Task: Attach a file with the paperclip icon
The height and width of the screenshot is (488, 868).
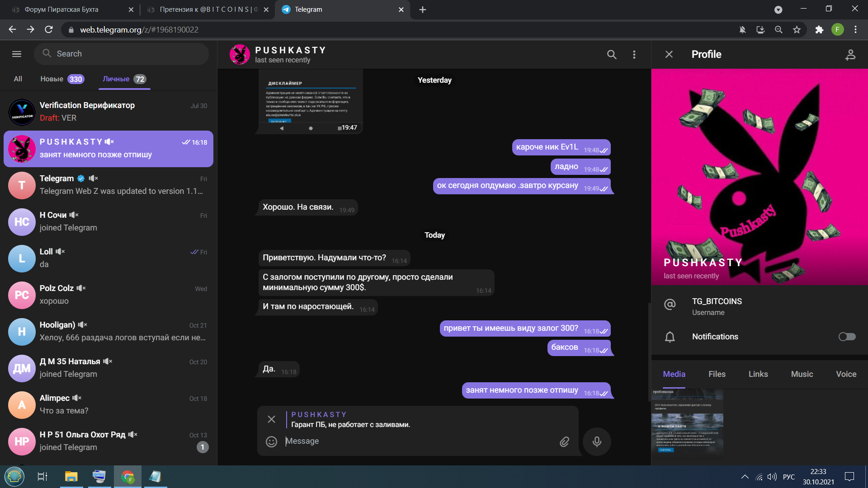Action: click(564, 441)
